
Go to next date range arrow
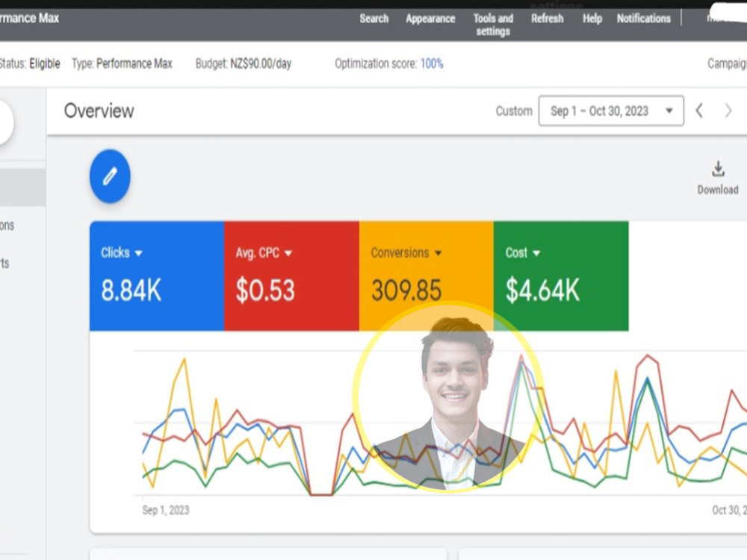pos(728,111)
